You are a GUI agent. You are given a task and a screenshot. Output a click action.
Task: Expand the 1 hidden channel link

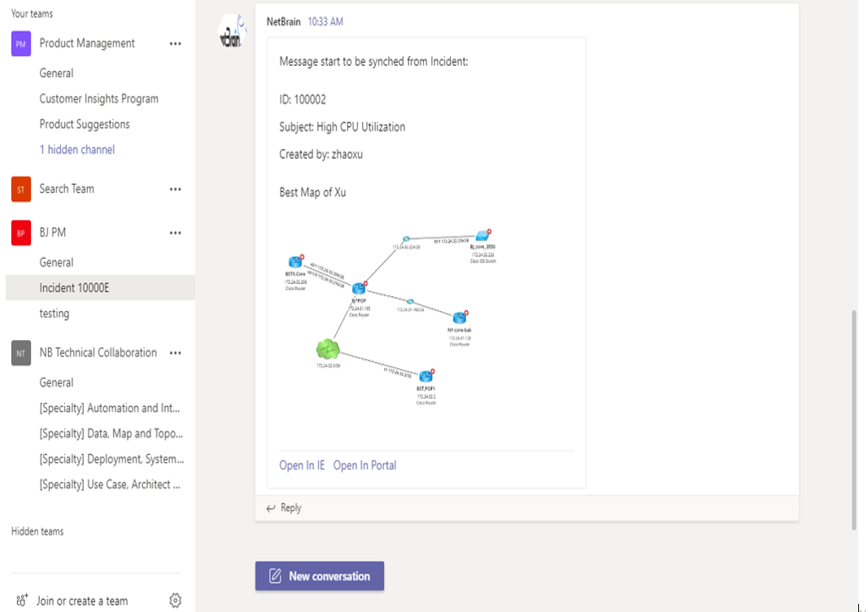click(x=77, y=150)
